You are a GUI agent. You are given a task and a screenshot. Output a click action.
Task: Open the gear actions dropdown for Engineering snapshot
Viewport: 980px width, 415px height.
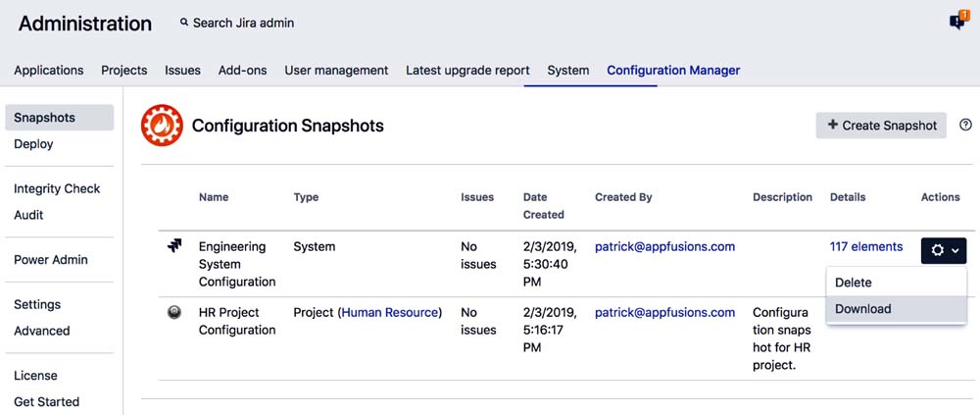[x=944, y=250]
